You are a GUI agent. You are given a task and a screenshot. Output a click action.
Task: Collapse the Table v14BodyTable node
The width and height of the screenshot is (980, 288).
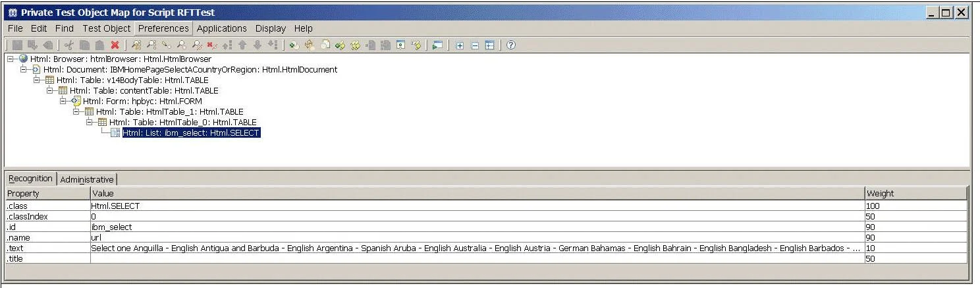38,80
